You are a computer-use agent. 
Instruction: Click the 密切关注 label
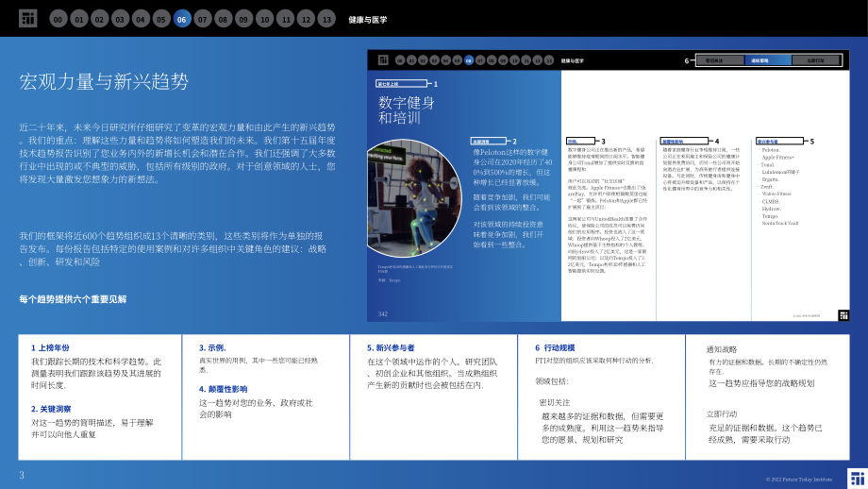pos(555,402)
